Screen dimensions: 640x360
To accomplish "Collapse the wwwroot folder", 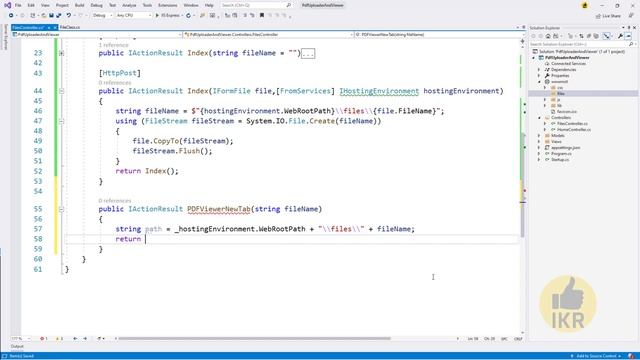I will [x=539, y=82].
